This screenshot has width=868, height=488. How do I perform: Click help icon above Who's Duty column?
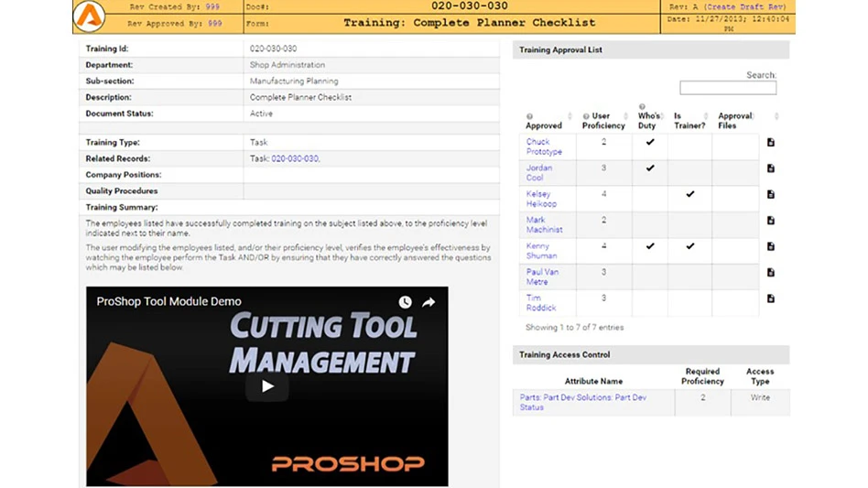point(642,107)
